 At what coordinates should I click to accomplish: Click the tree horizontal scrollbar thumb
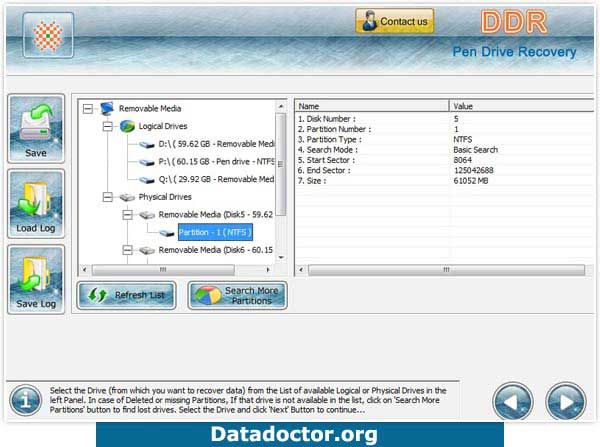pyautogui.click(x=163, y=270)
